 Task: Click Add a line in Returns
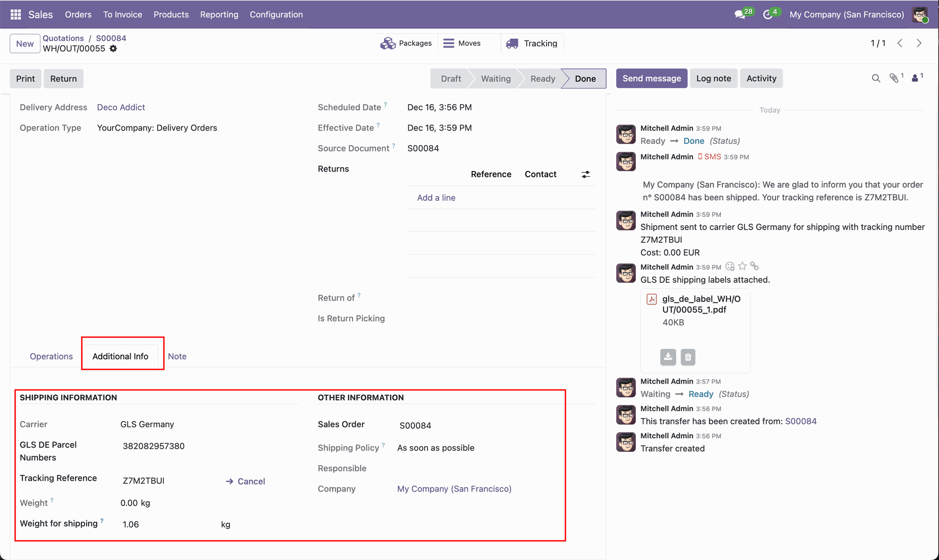pyautogui.click(x=436, y=197)
